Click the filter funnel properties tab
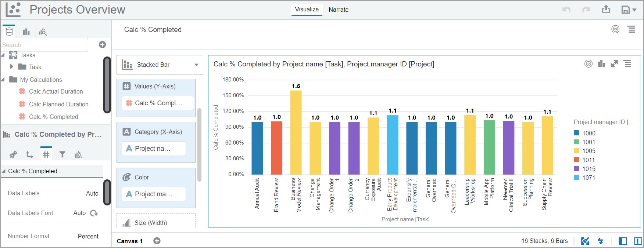Screen dimensions: 644x248 click(x=62, y=154)
